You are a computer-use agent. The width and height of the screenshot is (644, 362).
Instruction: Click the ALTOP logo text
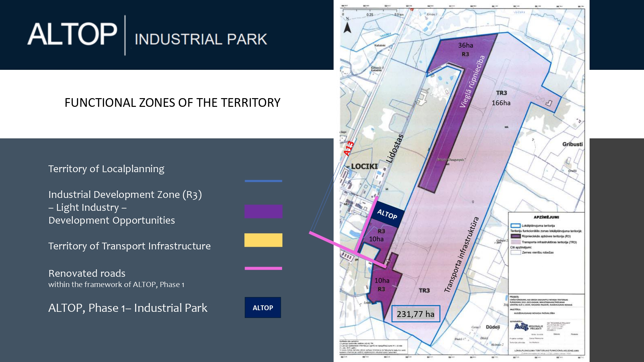(72, 34)
